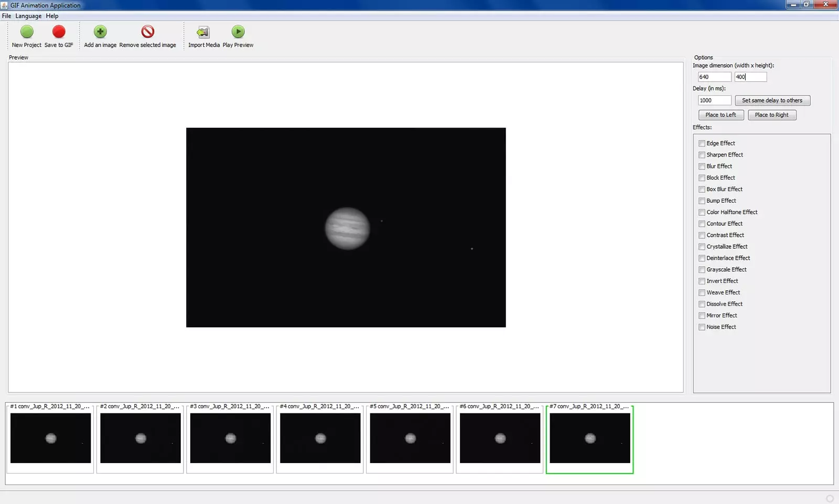Click the Place to Left button
The image size is (839, 504).
[720, 115]
